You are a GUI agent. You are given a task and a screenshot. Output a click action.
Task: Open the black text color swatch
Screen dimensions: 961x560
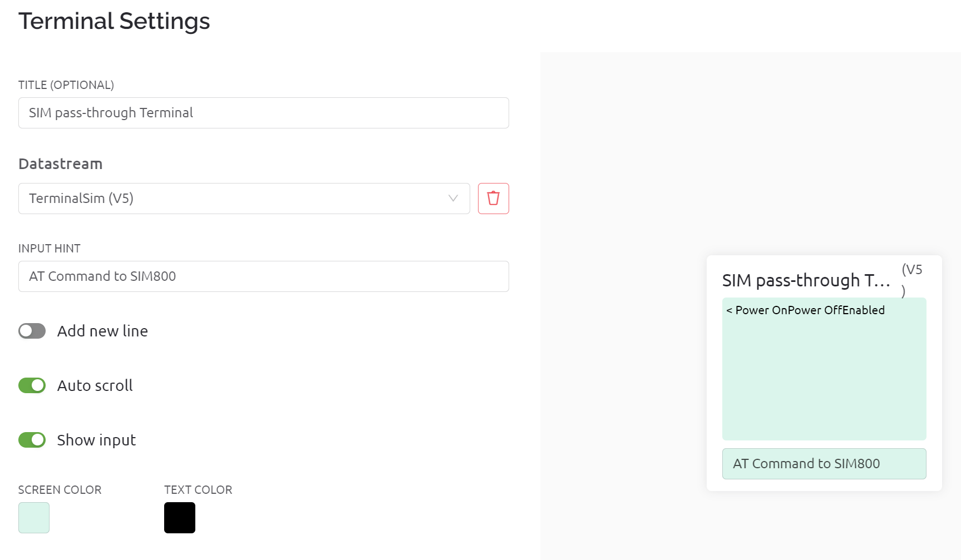180,518
